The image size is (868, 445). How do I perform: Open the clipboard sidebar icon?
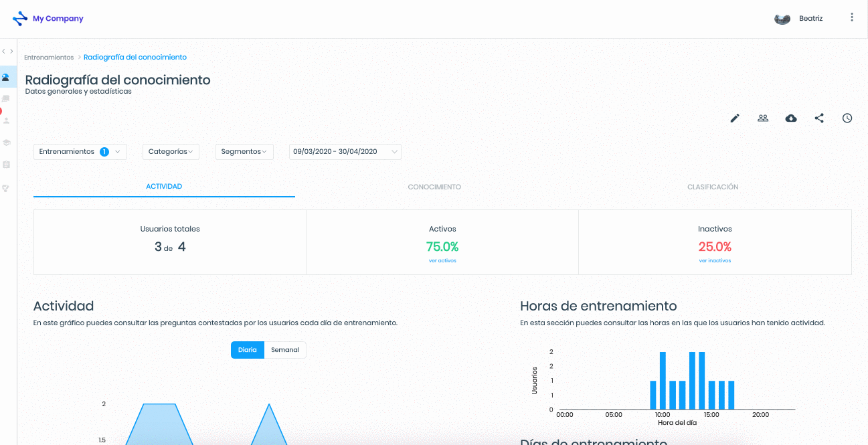point(7,165)
